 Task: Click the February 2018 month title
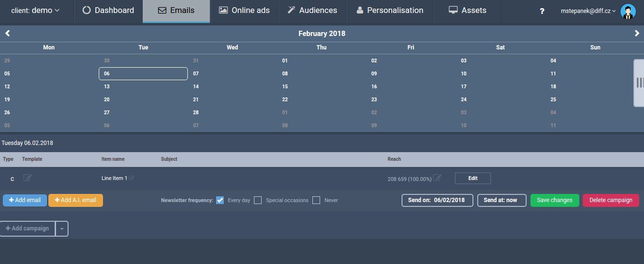click(322, 34)
